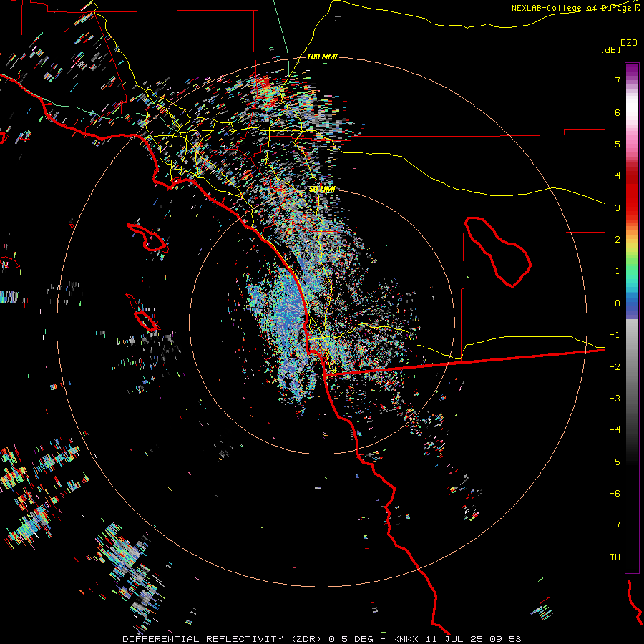Click the DZD label above the color scale

628,43
